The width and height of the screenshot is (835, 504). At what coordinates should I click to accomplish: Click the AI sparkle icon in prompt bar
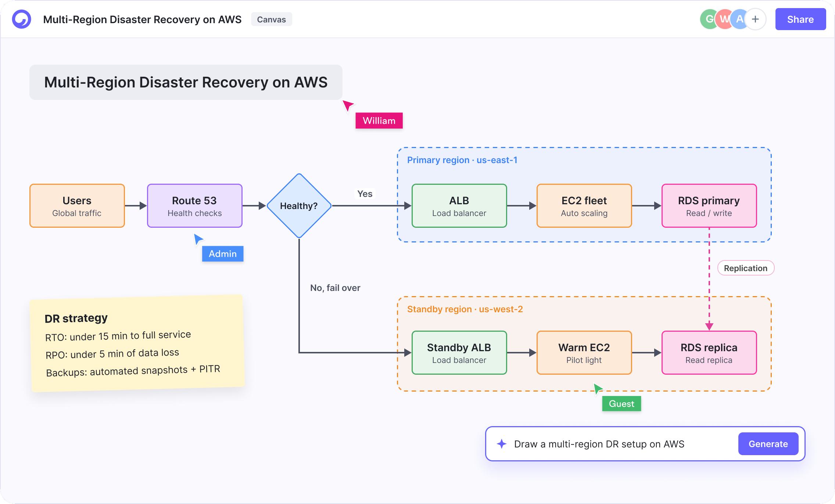[x=502, y=444]
